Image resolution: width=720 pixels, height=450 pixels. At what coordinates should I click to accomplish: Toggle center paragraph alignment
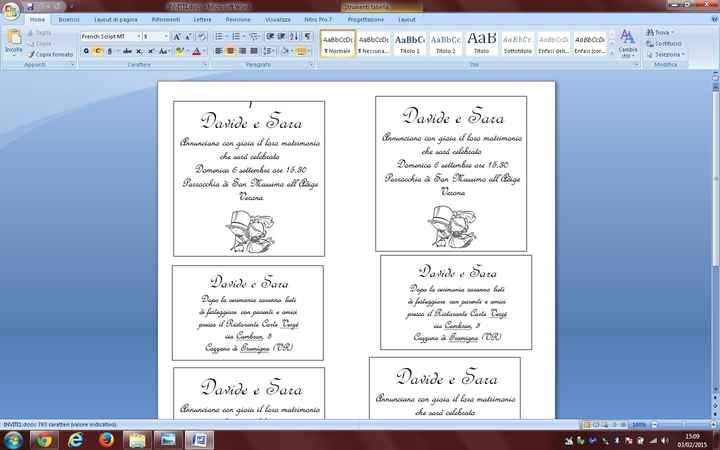click(230, 51)
